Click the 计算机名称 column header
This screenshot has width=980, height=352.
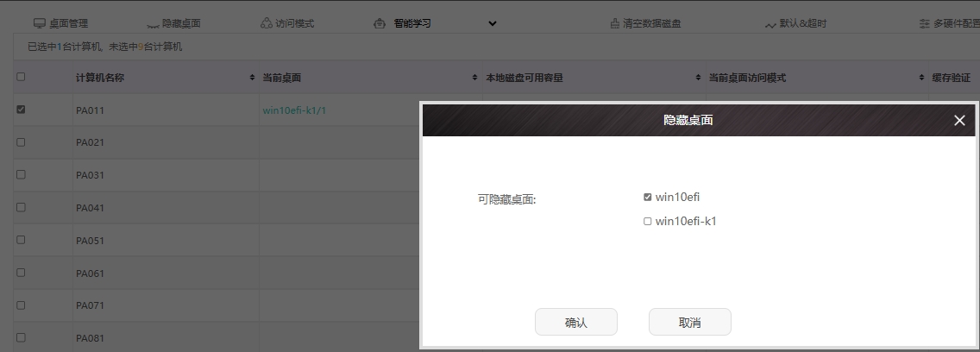tap(100, 78)
